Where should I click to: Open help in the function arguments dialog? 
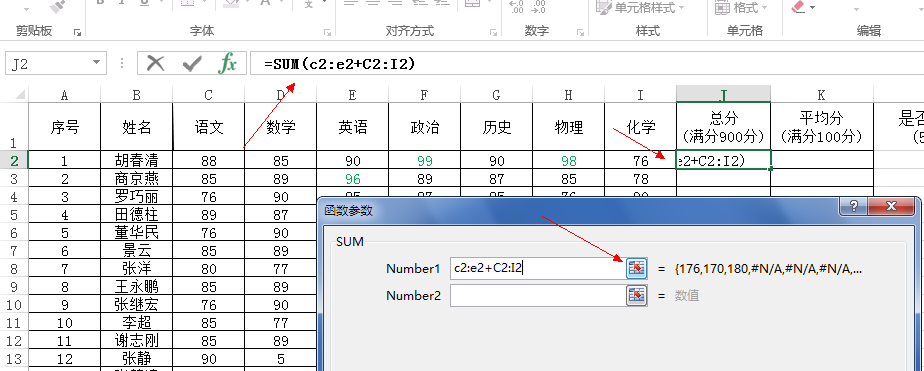(x=854, y=206)
